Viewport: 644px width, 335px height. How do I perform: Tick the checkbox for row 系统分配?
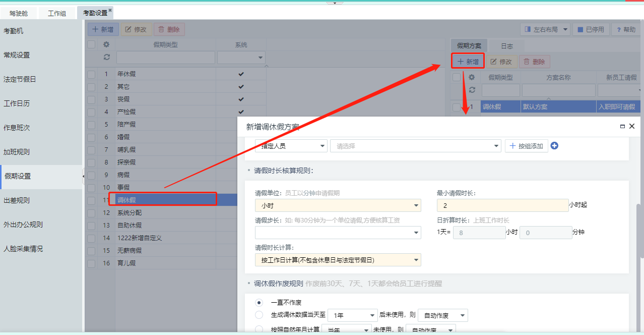[91, 212]
